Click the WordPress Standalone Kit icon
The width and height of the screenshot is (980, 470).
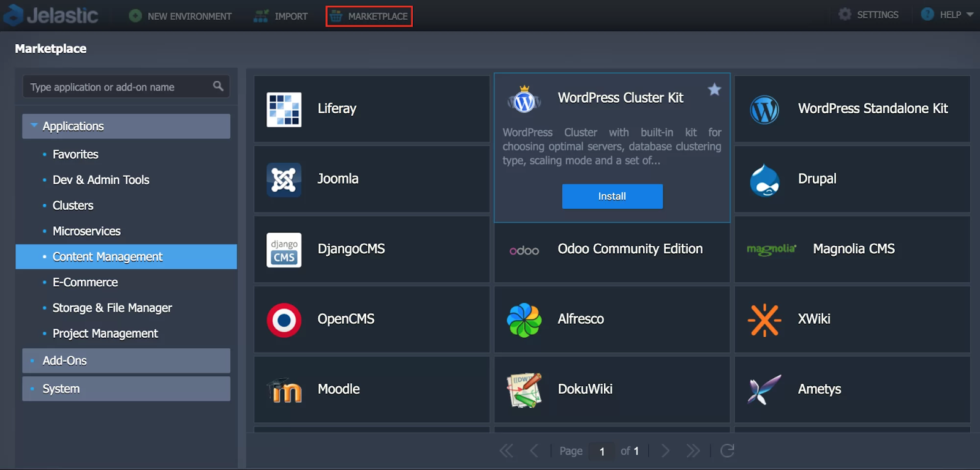coord(764,110)
